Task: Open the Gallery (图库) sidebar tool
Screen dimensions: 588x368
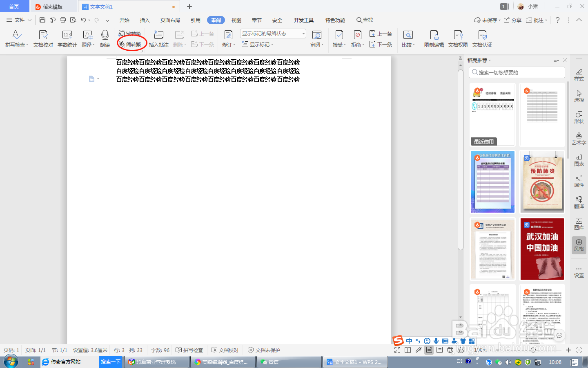Action: click(579, 223)
